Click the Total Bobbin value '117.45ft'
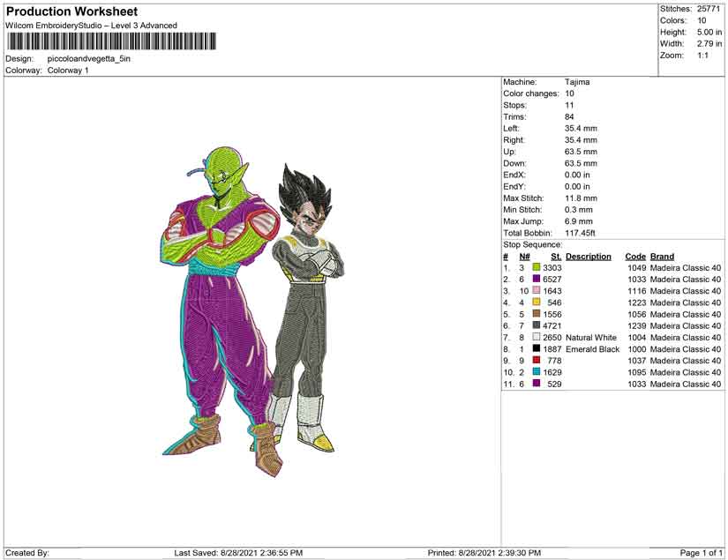Viewport: 728px width, 560px height. [x=580, y=233]
